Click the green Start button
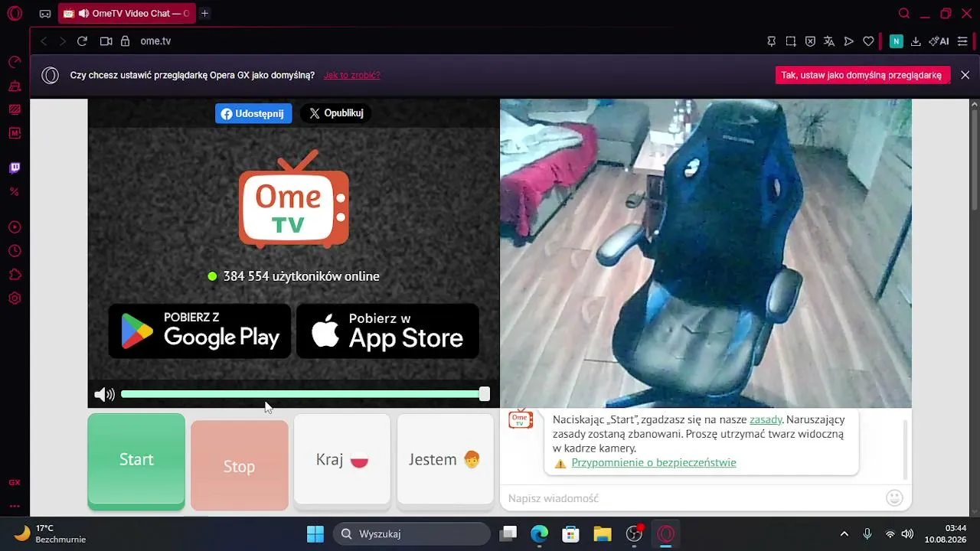This screenshot has width=980, height=551. (x=136, y=461)
